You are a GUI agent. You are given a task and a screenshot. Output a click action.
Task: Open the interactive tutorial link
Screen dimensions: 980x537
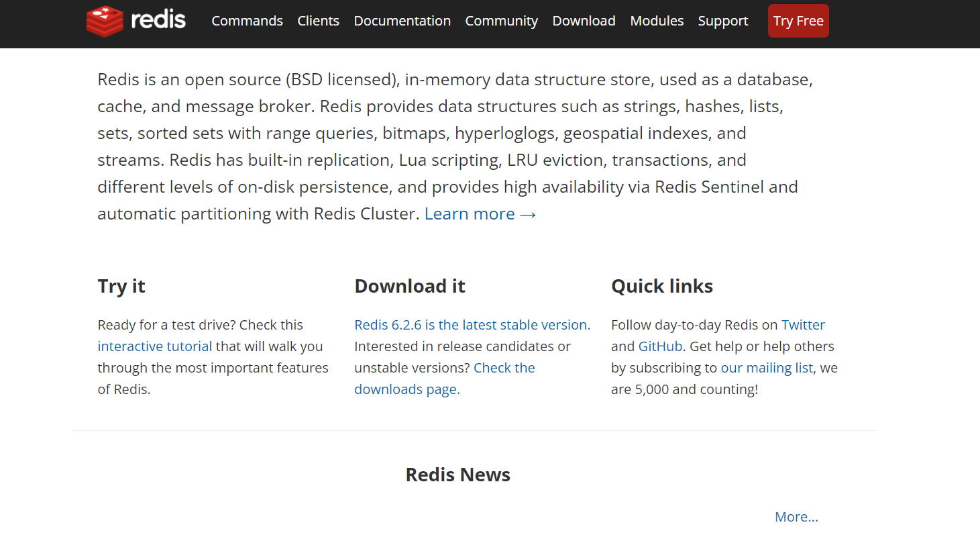click(155, 346)
